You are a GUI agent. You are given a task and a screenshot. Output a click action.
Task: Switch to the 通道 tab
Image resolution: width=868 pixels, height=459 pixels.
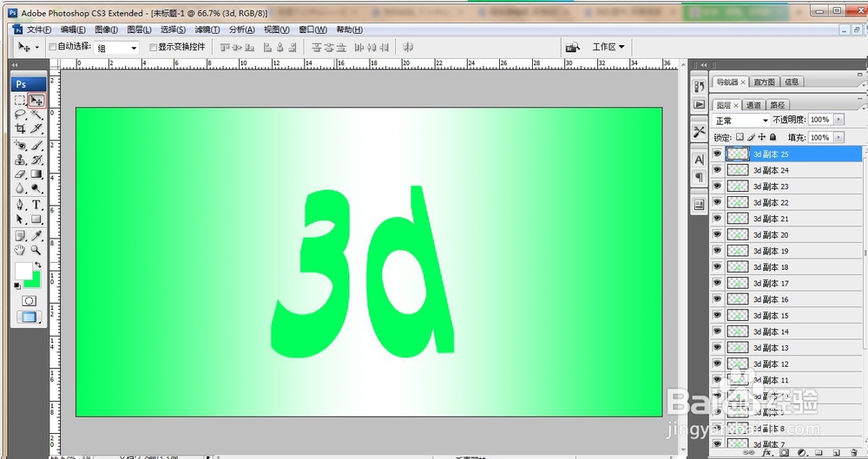753,105
